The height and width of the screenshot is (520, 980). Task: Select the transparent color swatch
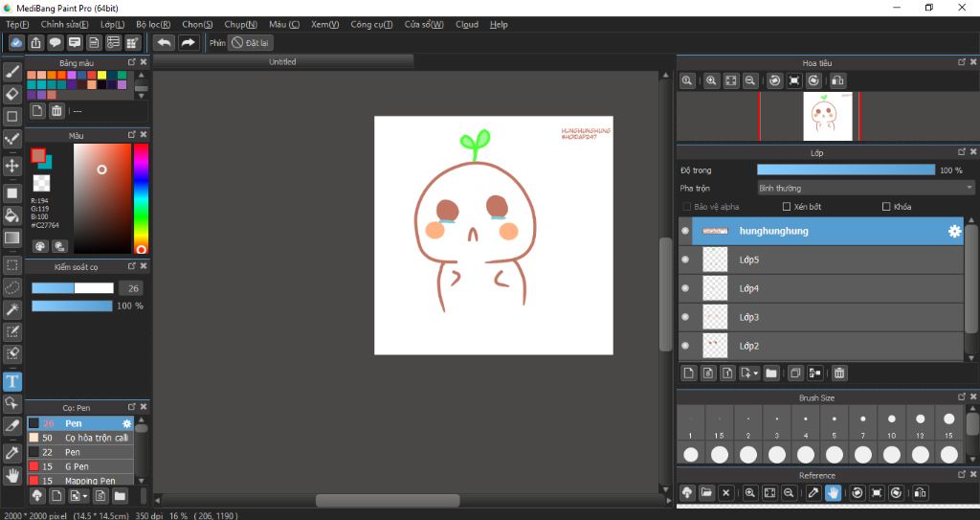41,183
